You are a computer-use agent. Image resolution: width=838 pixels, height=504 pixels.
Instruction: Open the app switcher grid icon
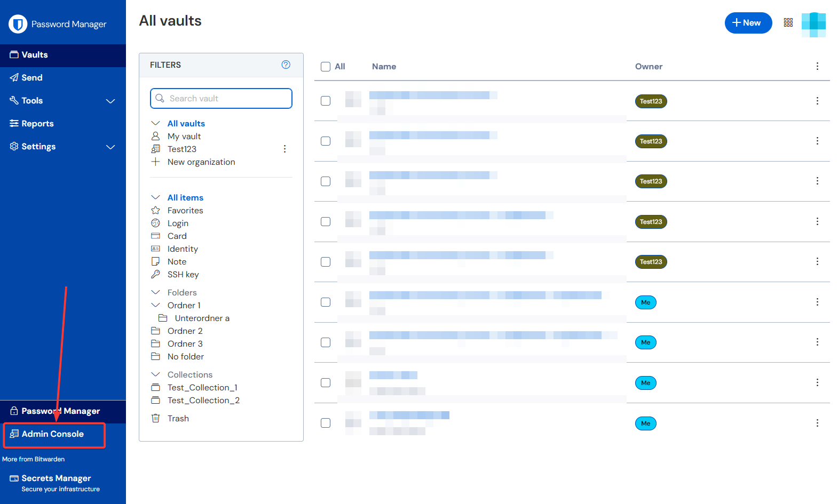coord(788,22)
